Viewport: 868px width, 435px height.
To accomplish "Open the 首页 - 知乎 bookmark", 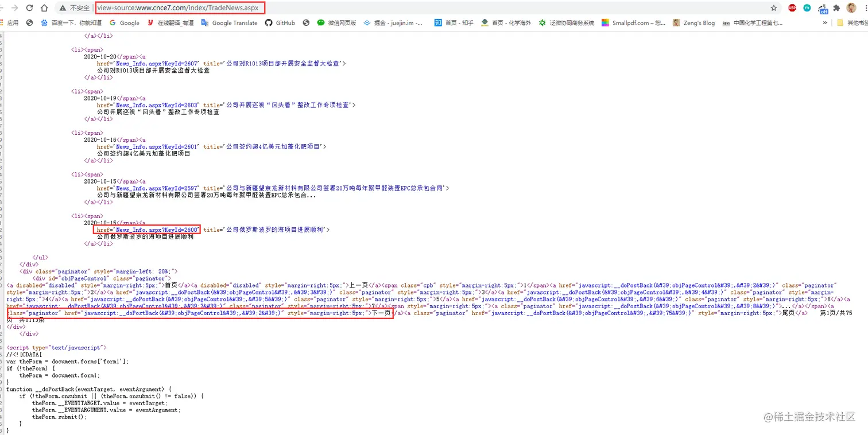I will pyautogui.click(x=454, y=23).
